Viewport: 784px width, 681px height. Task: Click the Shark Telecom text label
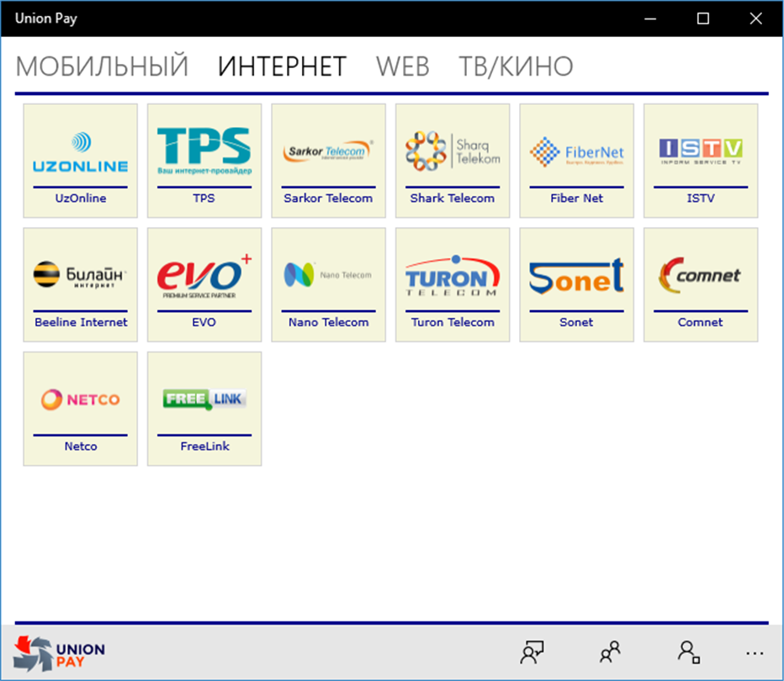click(453, 198)
